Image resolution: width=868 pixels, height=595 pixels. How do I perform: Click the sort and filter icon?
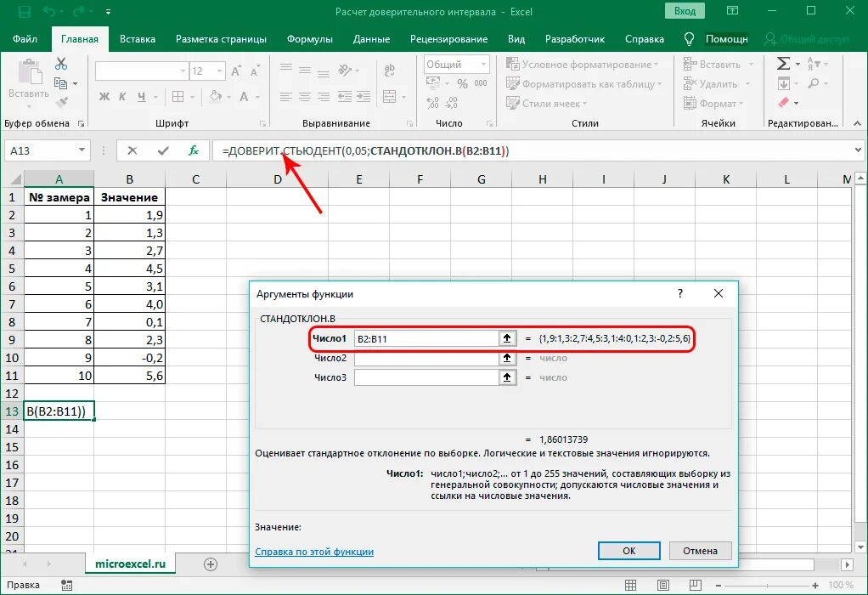[x=813, y=64]
